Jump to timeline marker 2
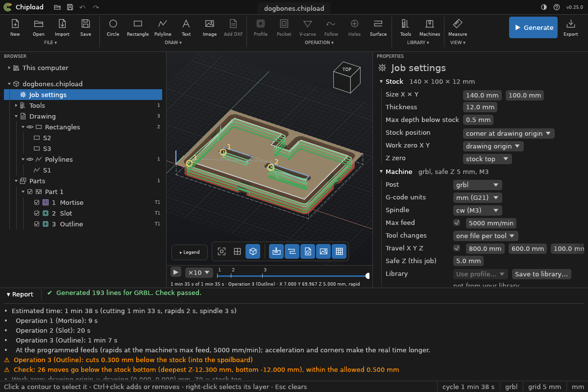Image resolution: width=588 pixels, height=392 pixels. point(233,270)
